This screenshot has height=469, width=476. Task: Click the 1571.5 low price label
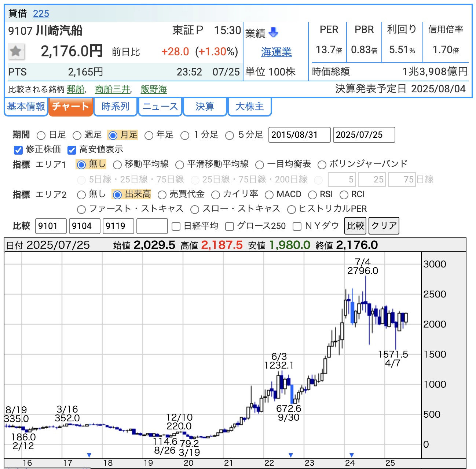pos(393,354)
